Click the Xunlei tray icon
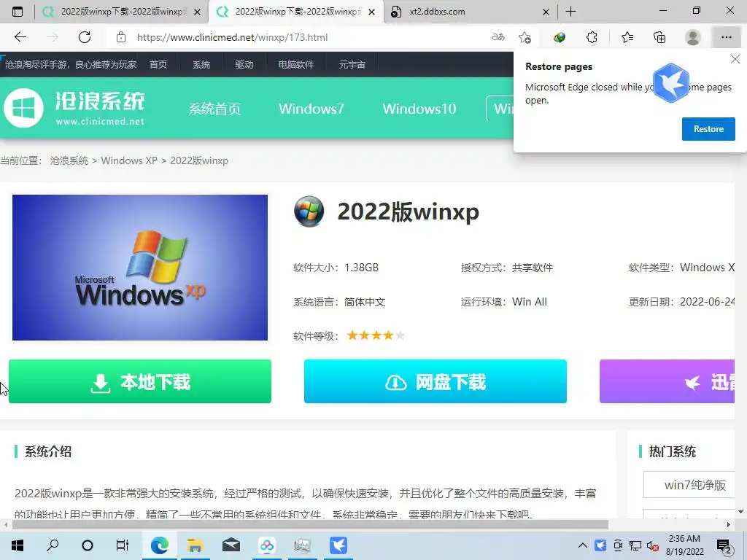 (x=600, y=545)
